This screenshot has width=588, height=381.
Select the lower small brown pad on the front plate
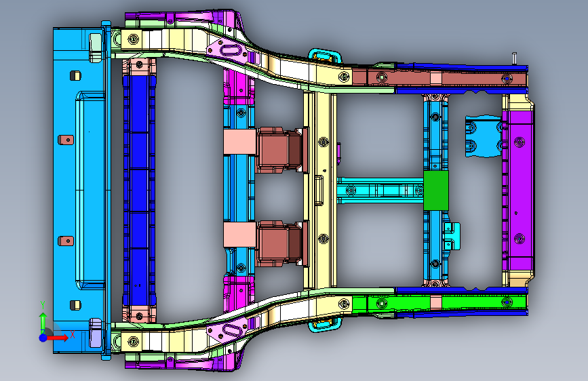point(66,241)
